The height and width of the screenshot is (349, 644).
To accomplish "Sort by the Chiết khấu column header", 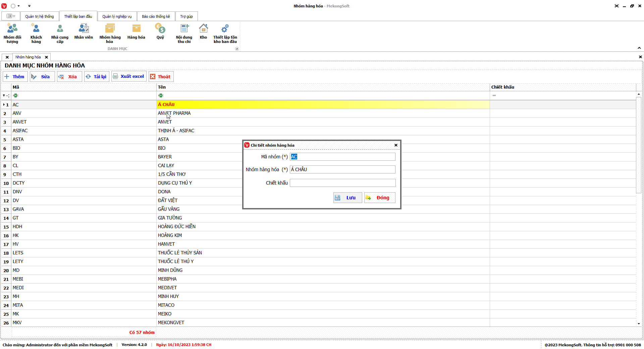I will (x=563, y=87).
